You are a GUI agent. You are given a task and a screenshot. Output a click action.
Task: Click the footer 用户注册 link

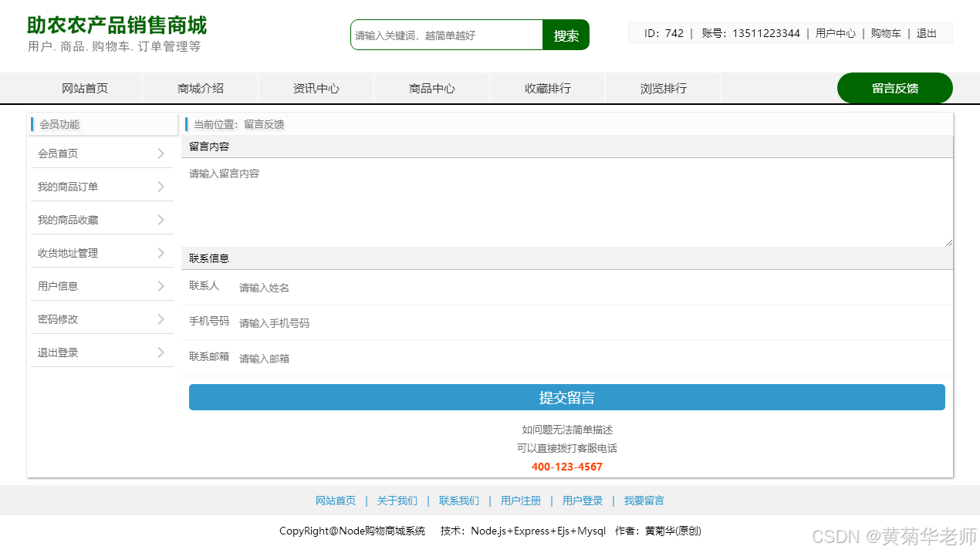(521, 501)
